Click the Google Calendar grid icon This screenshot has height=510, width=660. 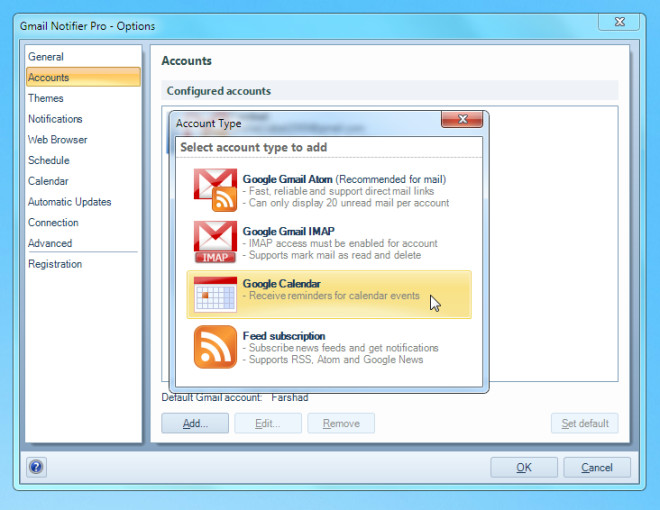(x=215, y=294)
